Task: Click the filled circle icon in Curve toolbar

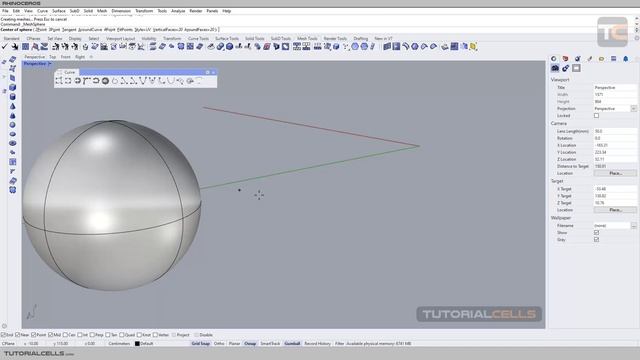Action: coord(105,81)
